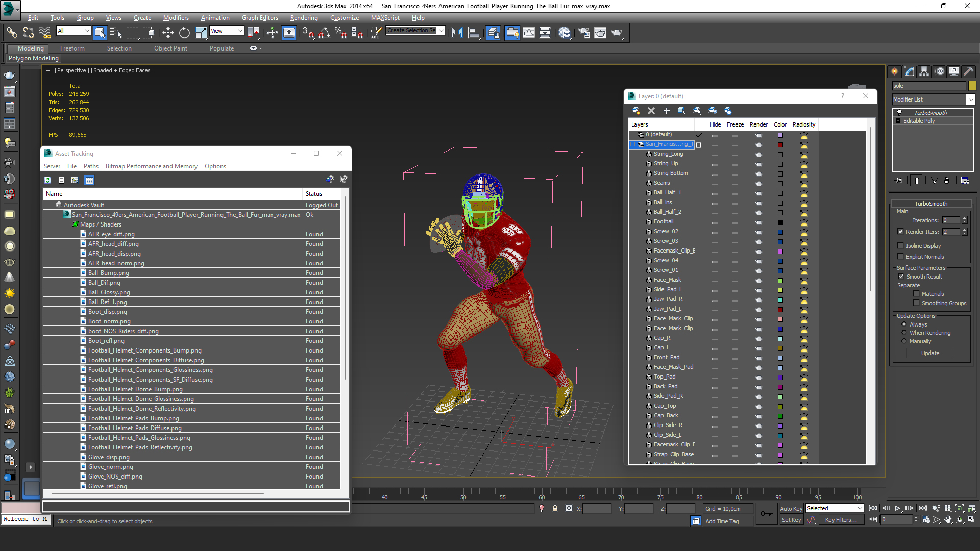Viewport: 980px width, 551px height.
Task: Click delete layer X icon
Action: [x=651, y=111]
